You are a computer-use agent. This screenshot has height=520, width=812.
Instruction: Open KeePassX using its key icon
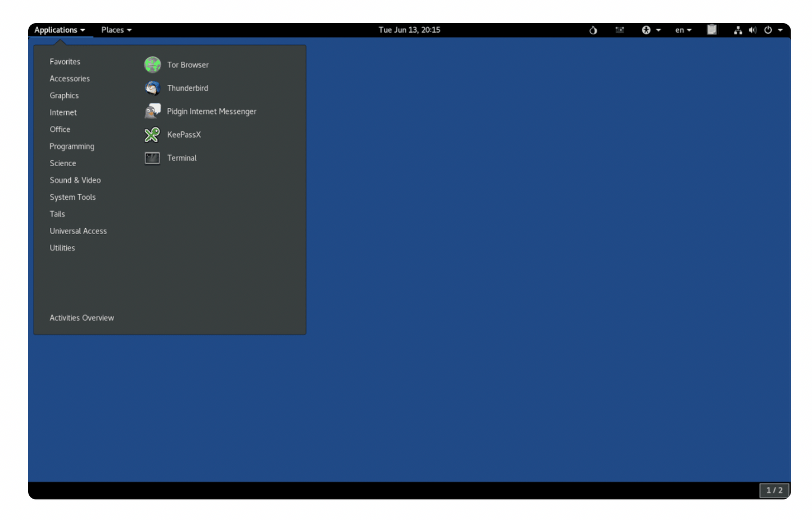click(152, 135)
